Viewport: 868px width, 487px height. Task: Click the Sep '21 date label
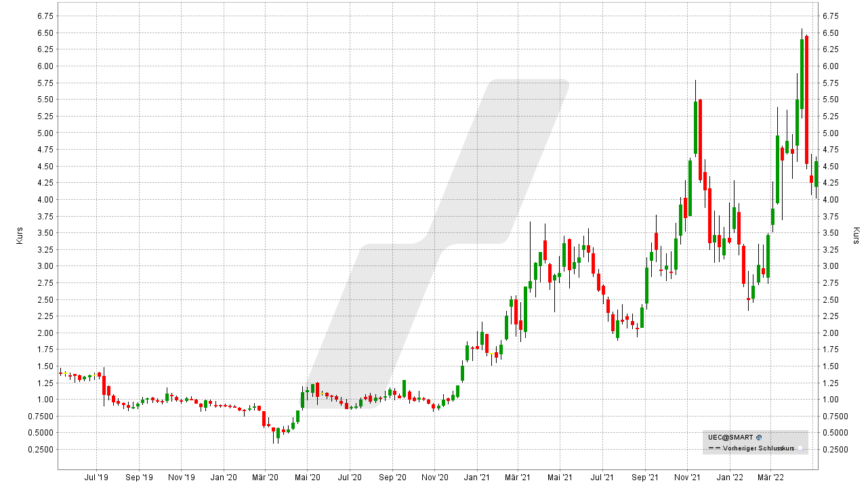(x=644, y=477)
